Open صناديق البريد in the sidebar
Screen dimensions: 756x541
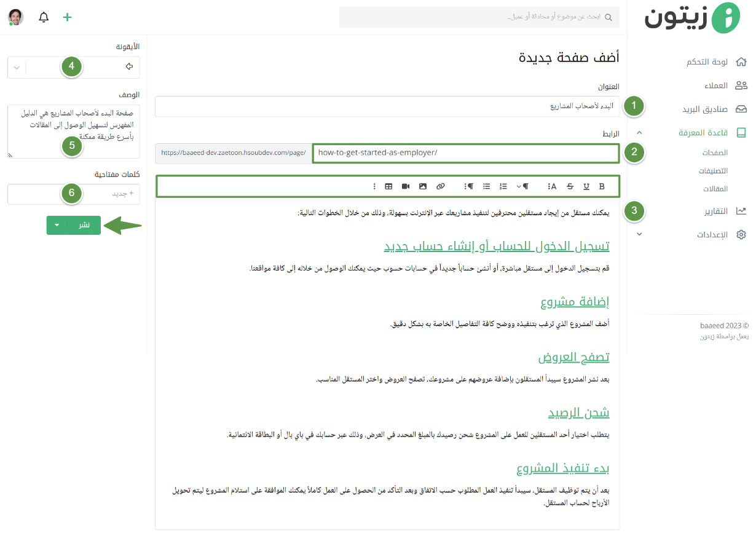[705, 109]
